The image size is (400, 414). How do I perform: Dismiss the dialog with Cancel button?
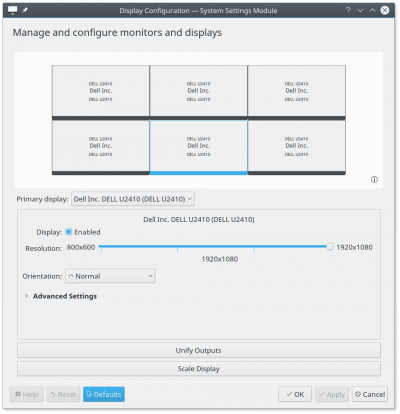pos(370,394)
